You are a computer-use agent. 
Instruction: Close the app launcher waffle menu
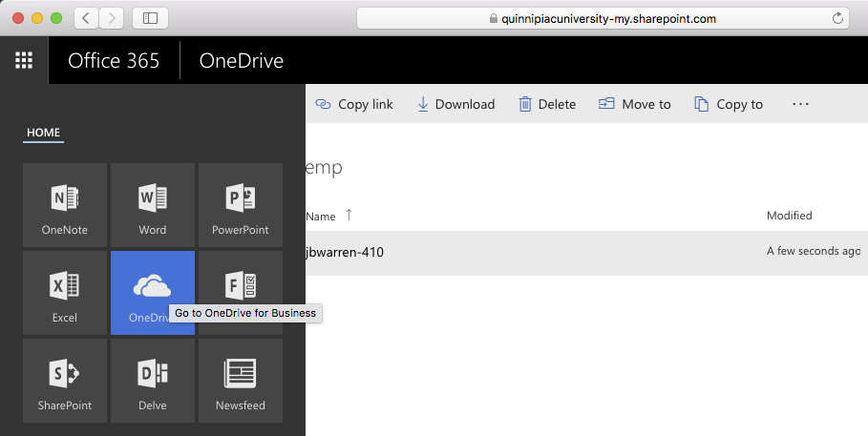tap(24, 61)
